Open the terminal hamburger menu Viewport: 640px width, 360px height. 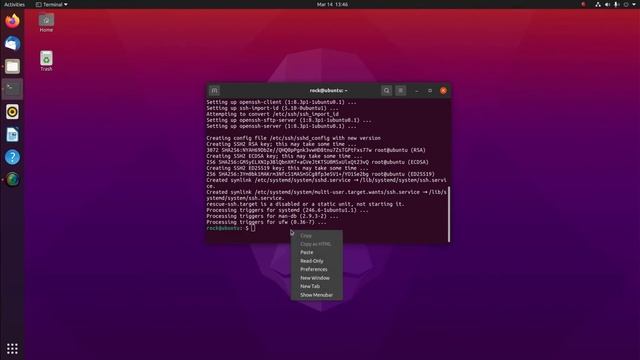(x=400, y=91)
